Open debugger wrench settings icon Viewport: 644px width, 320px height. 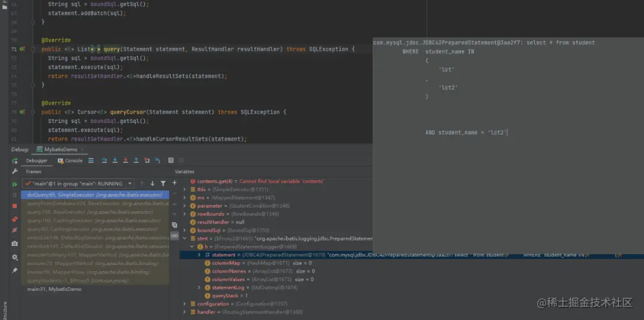click(x=15, y=171)
